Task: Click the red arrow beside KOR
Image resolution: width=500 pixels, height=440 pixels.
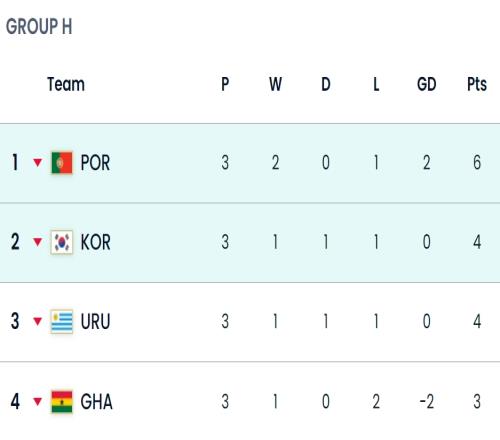Action: pos(38,242)
